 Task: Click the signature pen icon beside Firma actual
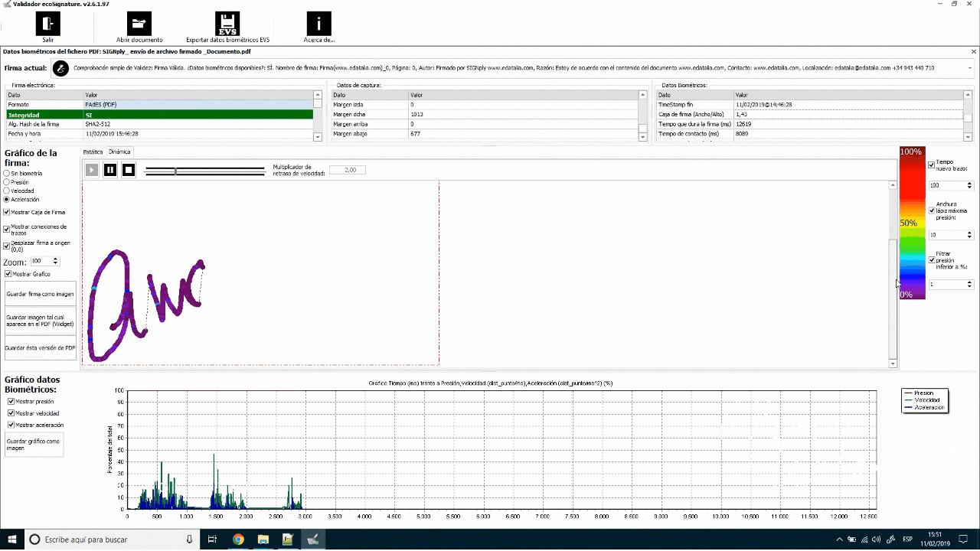60,68
